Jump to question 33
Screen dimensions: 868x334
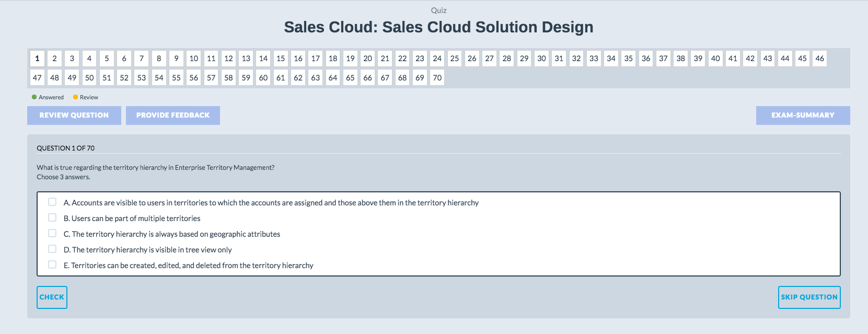pos(594,59)
